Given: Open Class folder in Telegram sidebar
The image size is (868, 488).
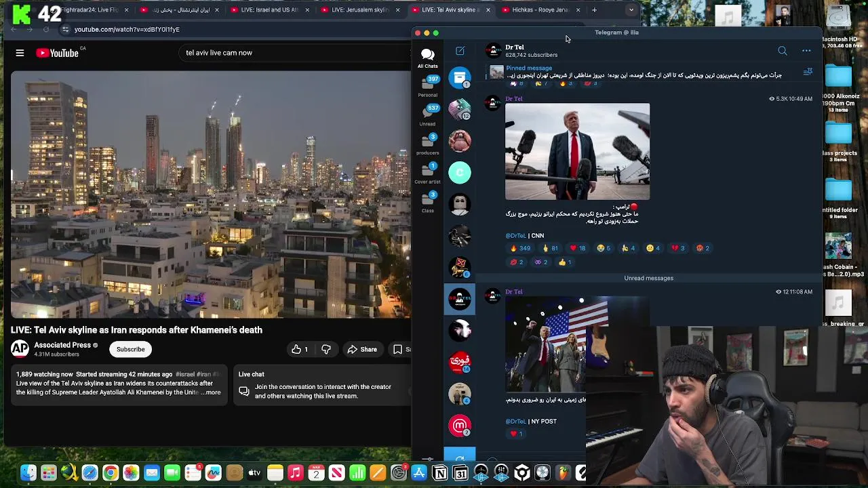Looking at the screenshot, I should coord(427,202).
